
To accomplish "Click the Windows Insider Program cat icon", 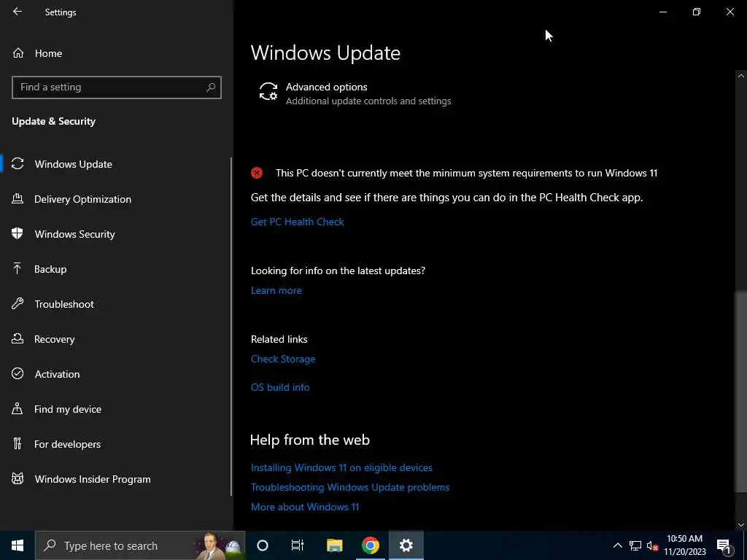I will (x=18, y=478).
